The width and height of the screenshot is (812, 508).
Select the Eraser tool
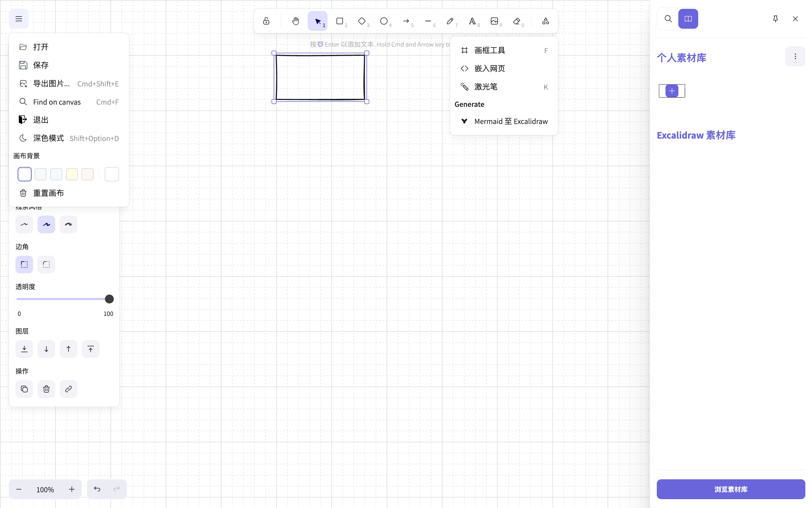(x=516, y=21)
